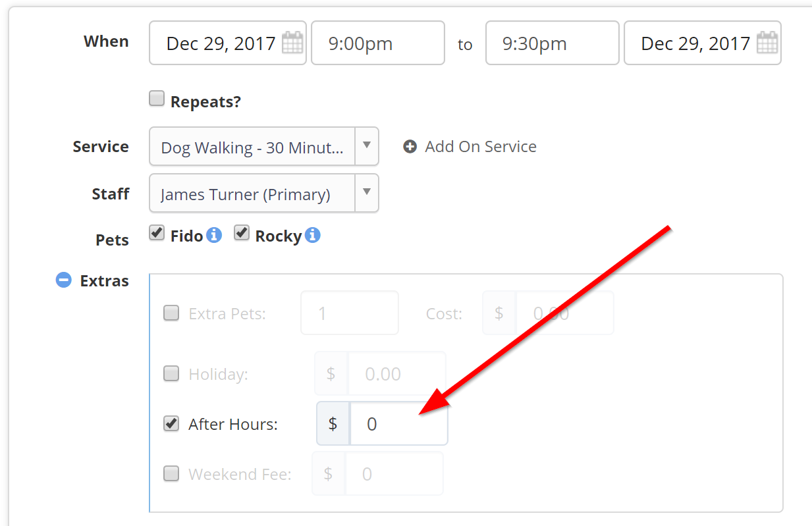This screenshot has height=526, width=812.
Task: Tick the Extra Pets checkbox
Action: pyautogui.click(x=171, y=313)
